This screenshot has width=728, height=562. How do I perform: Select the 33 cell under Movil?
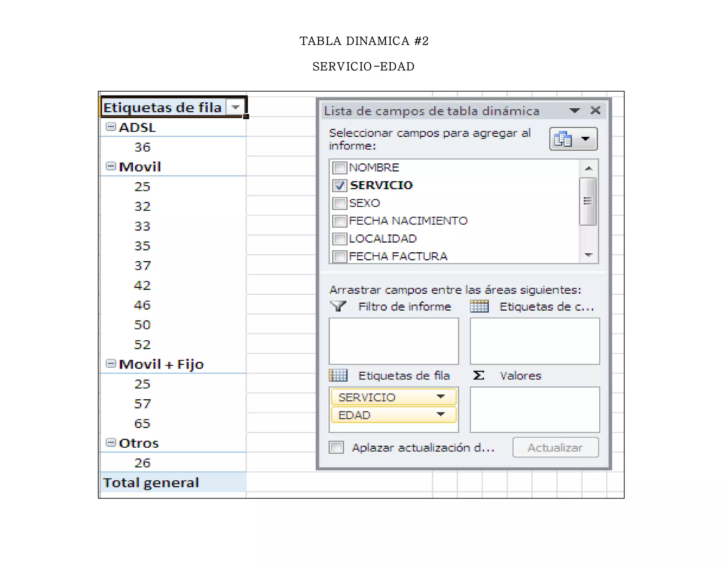click(x=173, y=226)
